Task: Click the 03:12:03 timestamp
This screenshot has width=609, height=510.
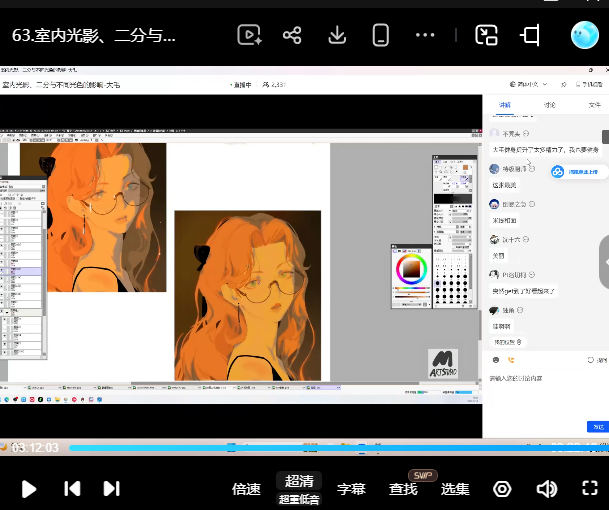Action: pyautogui.click(x=35, y=448)
